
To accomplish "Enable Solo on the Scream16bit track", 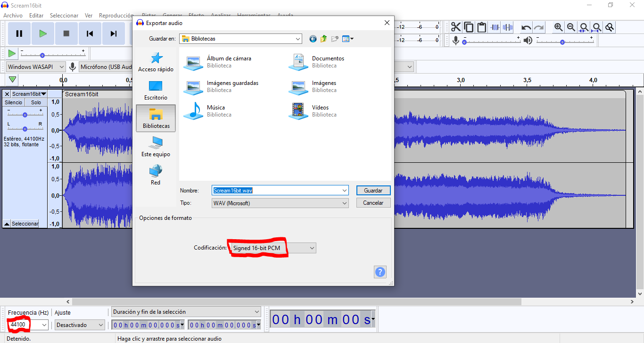I will click(36, 102).
